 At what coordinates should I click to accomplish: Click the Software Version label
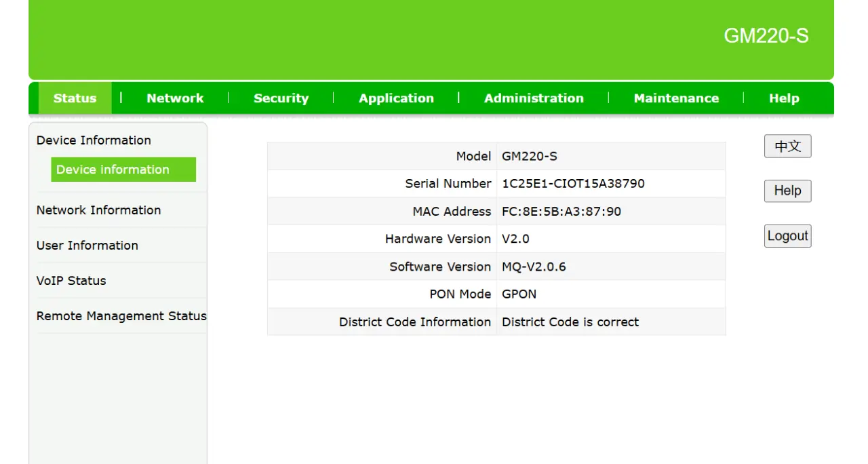440,267
